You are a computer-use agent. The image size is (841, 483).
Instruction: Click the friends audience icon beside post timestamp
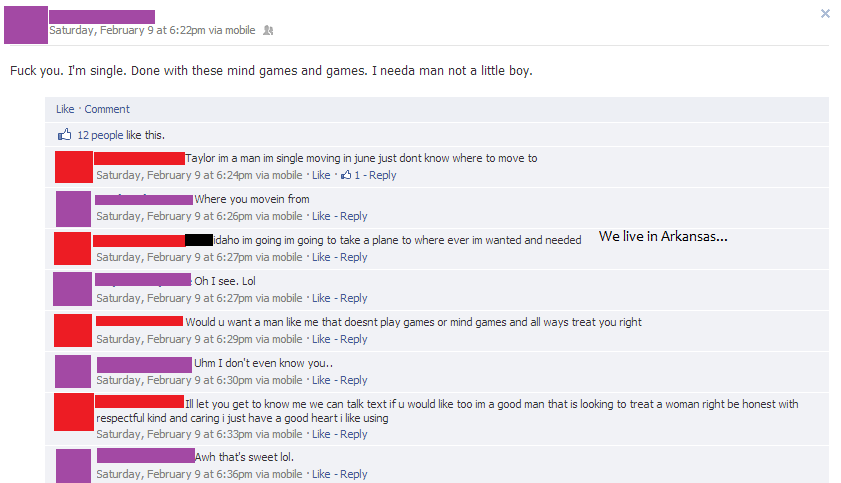[x=268, y=31]
